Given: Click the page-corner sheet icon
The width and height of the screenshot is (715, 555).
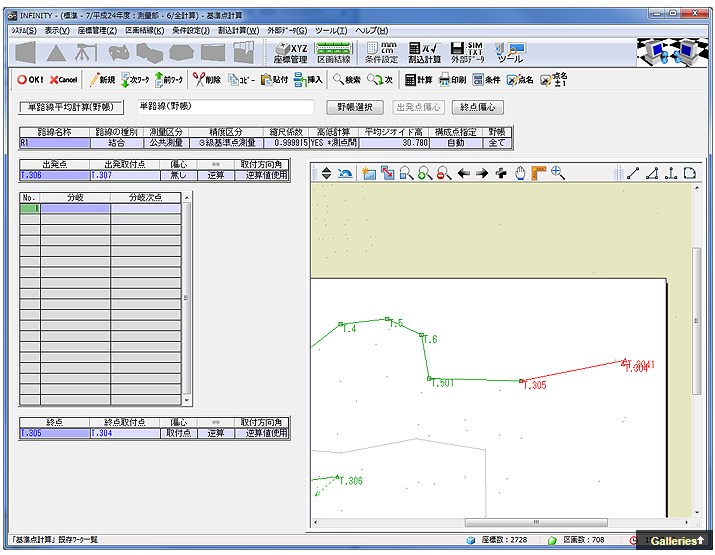Looking at the screenshot, I should pyautogui.click(x=690, y=173).
